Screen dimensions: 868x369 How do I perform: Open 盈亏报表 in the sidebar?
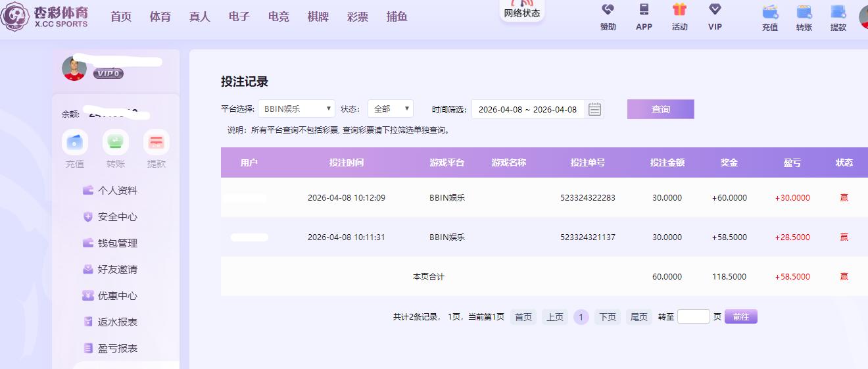(110, 348)
